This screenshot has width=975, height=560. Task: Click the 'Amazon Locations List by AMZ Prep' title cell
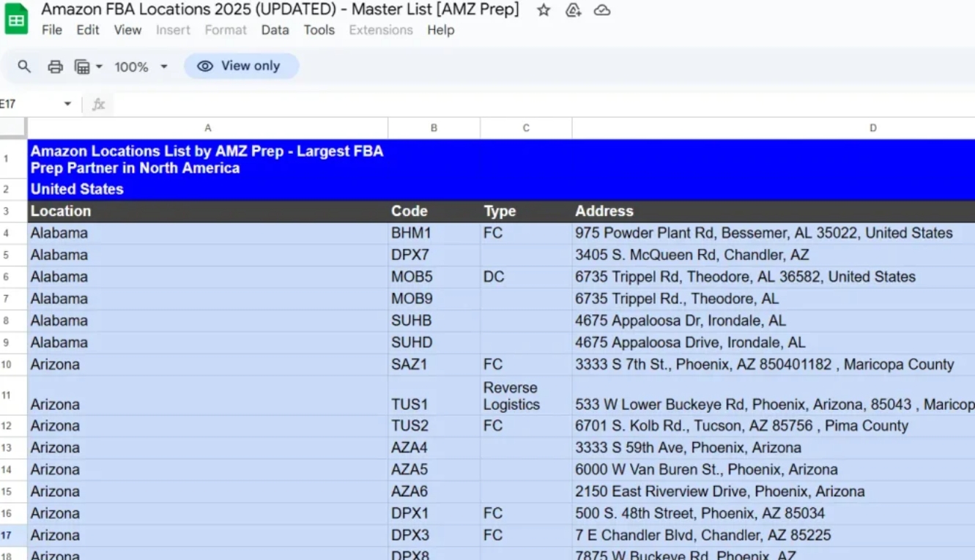[208, 160]
